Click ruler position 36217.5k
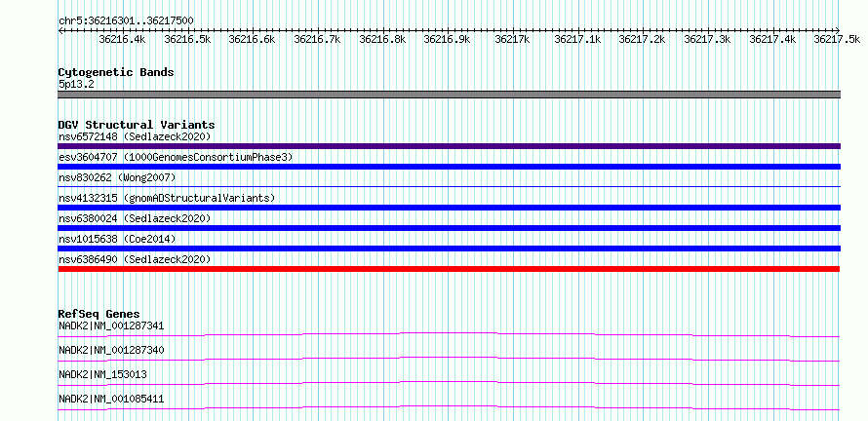The height and width of the screenshot is (421, 868). click(x=838, y=39)
